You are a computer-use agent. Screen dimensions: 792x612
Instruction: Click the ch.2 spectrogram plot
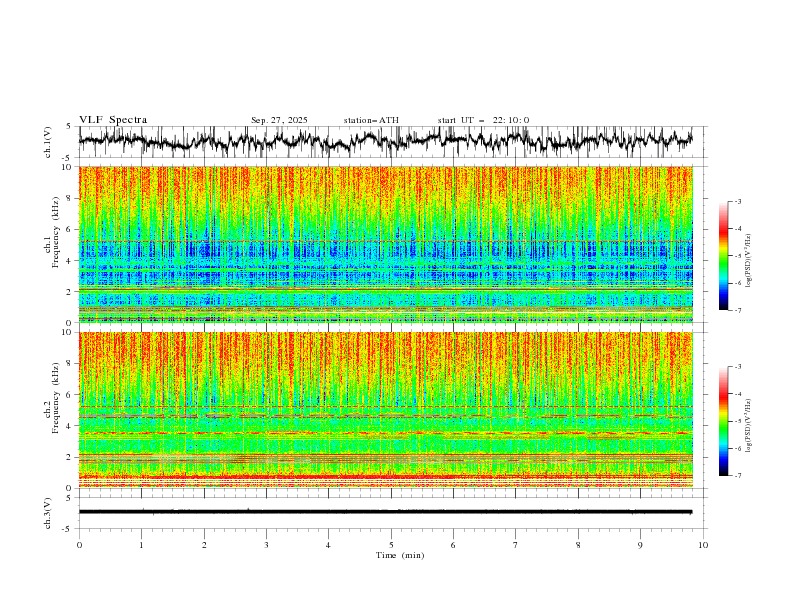(x=385, y=410)
